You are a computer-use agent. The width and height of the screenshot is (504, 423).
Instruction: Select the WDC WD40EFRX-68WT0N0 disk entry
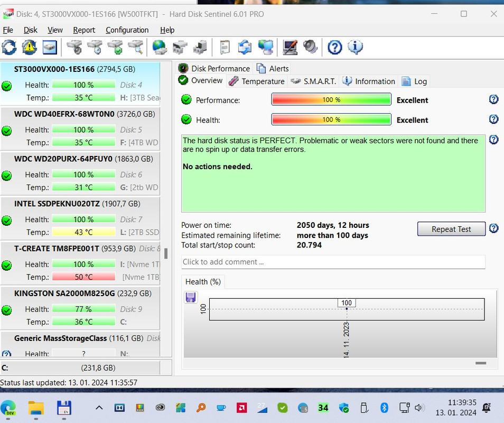point(80,128)
